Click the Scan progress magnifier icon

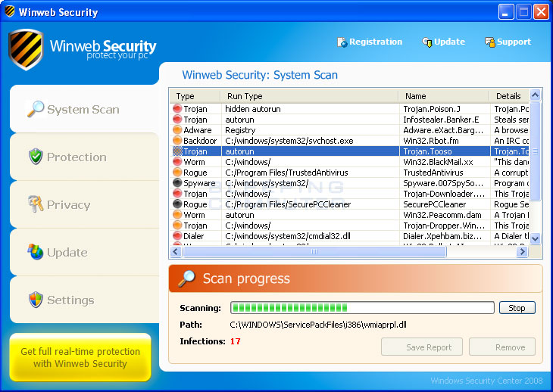click(x=186, y=278)
